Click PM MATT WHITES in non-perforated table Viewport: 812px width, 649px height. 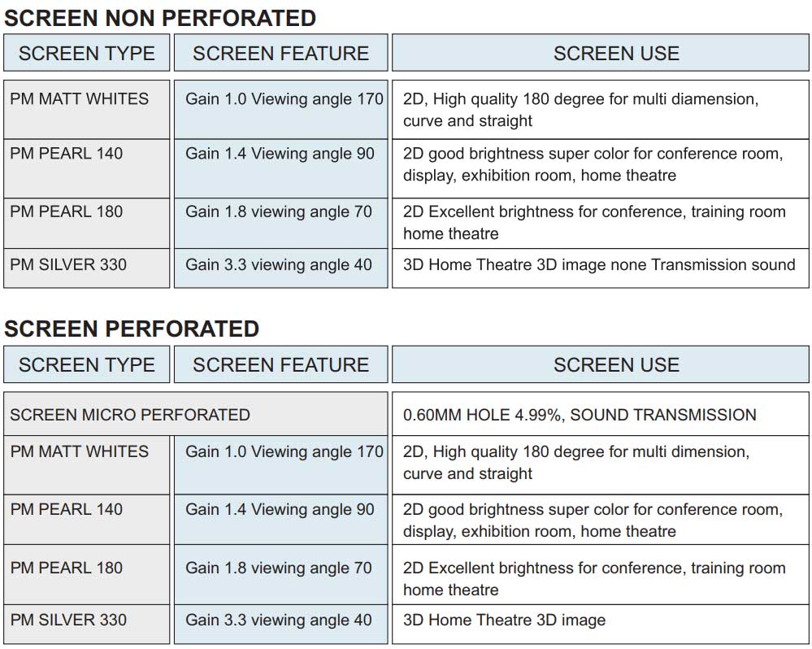(80, 99)
